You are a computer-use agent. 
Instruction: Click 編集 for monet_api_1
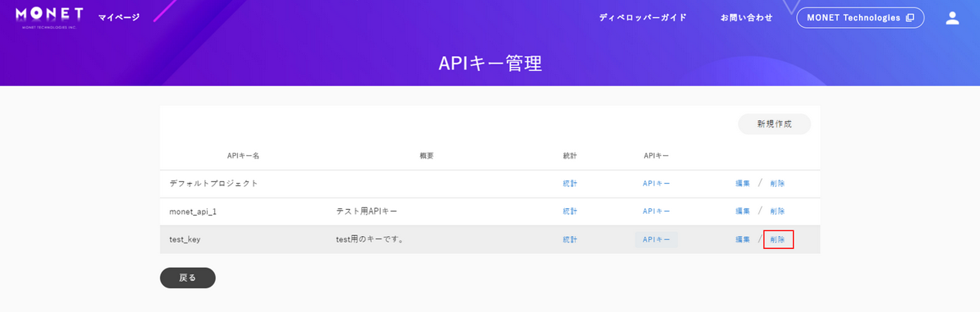[742, 212]
